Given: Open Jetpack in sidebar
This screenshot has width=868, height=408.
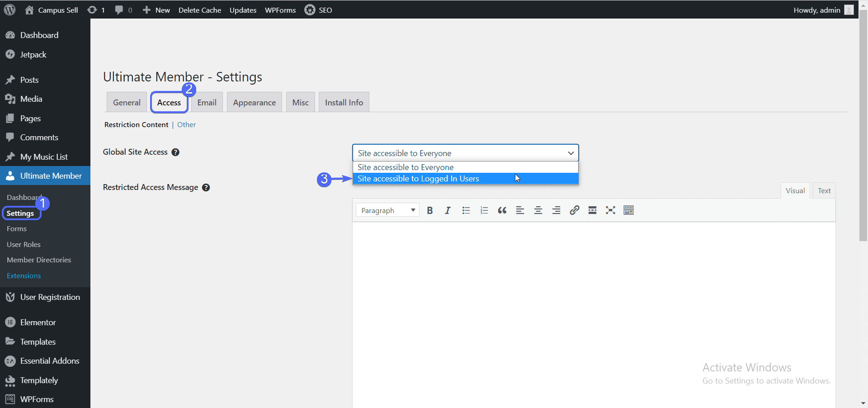Looking at the screenshot, I should 45,55.
